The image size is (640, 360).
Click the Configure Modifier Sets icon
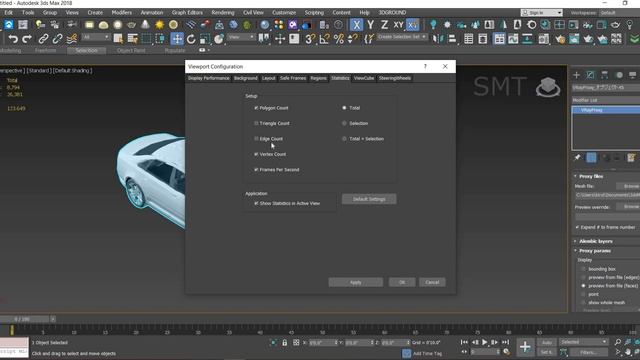tap(631, 158)
